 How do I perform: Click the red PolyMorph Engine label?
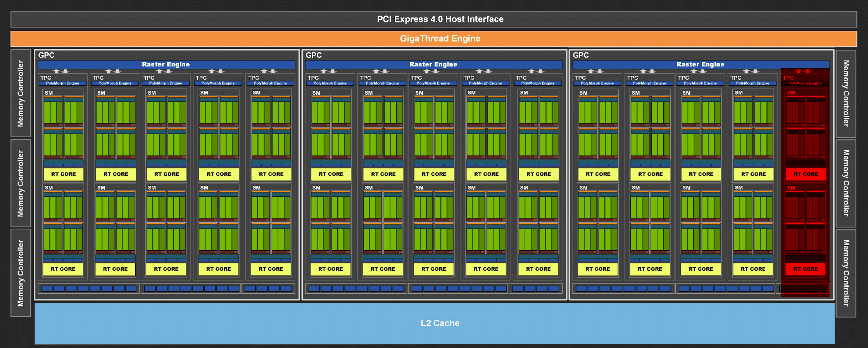pyautogui.click(x=805, y=83)
